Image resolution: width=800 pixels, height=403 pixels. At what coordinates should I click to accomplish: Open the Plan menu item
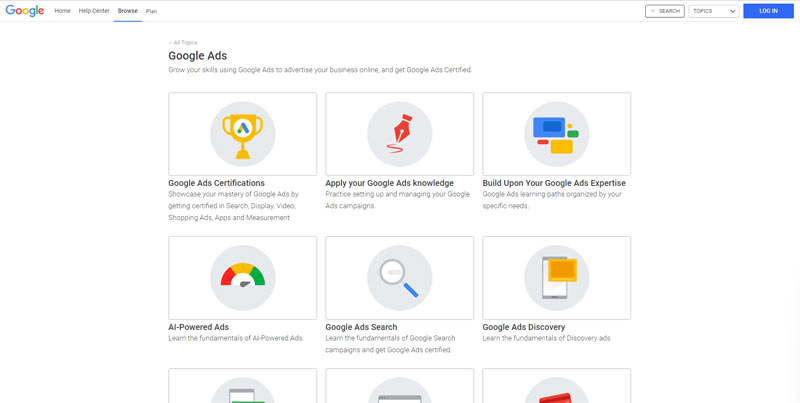151,11
